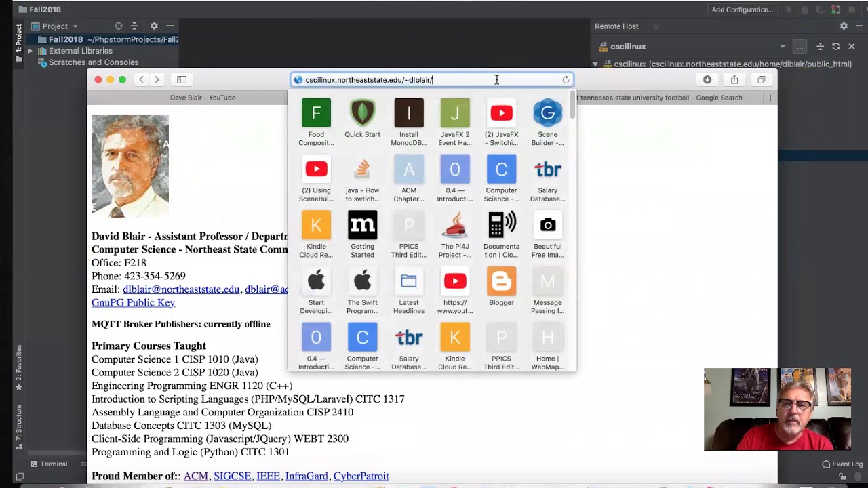Screen dimensions: 868x488
Task: Open The Swift Programming favorite
Action: click(x=362, y=291)
